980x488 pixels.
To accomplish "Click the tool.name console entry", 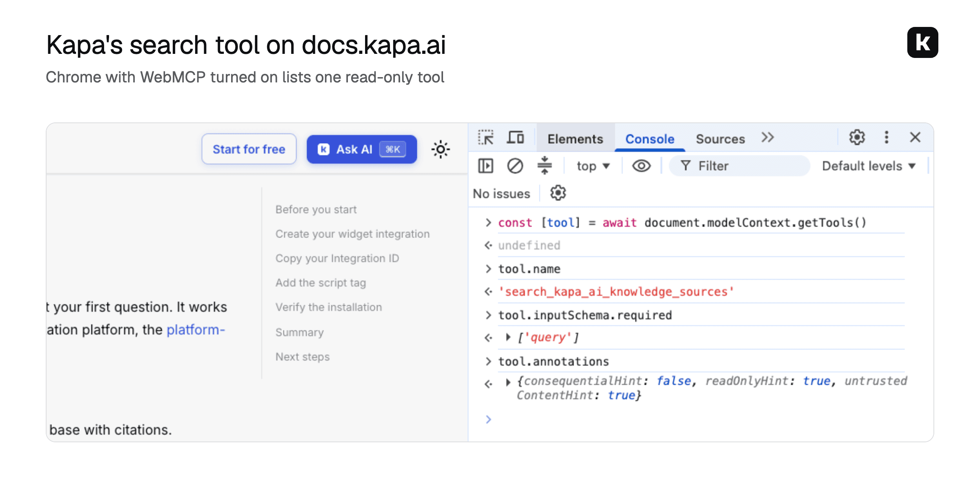I will [529, 269].
